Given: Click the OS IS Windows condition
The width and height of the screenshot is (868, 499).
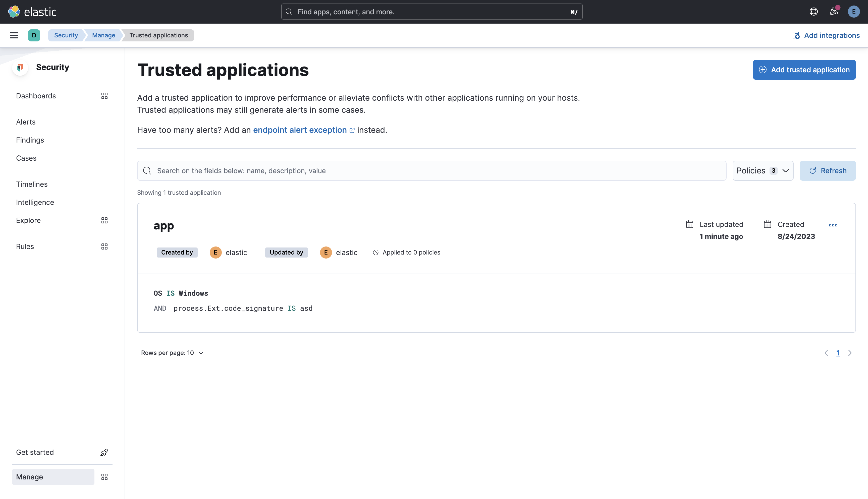Looking at the screenshot, I should 181,293.
